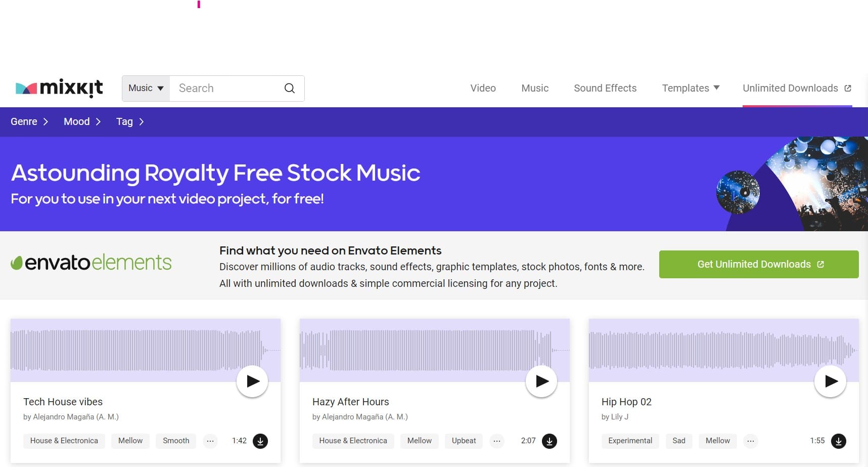Show more tags for Tech House vibes
The image size is (868, 467).
pyautogui.click(x=210, y=441)
